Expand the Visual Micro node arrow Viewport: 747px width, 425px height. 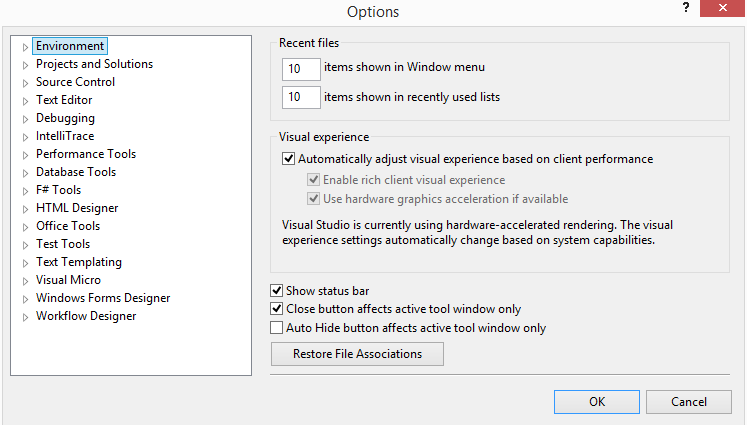coord(25,281)
